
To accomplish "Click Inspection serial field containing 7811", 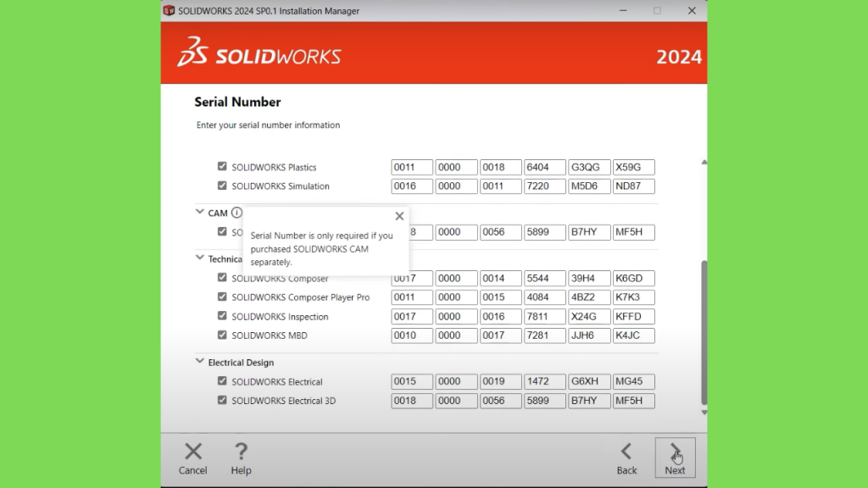I will [545, 317].
